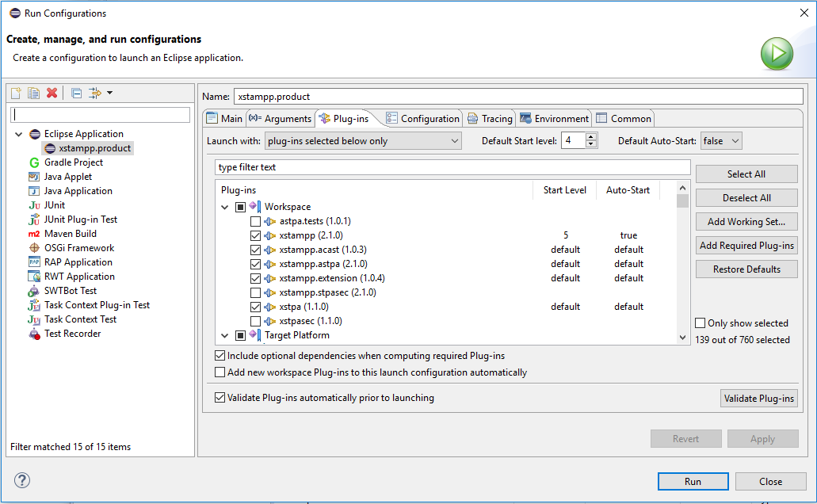The width and height of the screenshot is (817, 504).
Task: Enable Only show selected checkbox
Action: coord(701,323)
